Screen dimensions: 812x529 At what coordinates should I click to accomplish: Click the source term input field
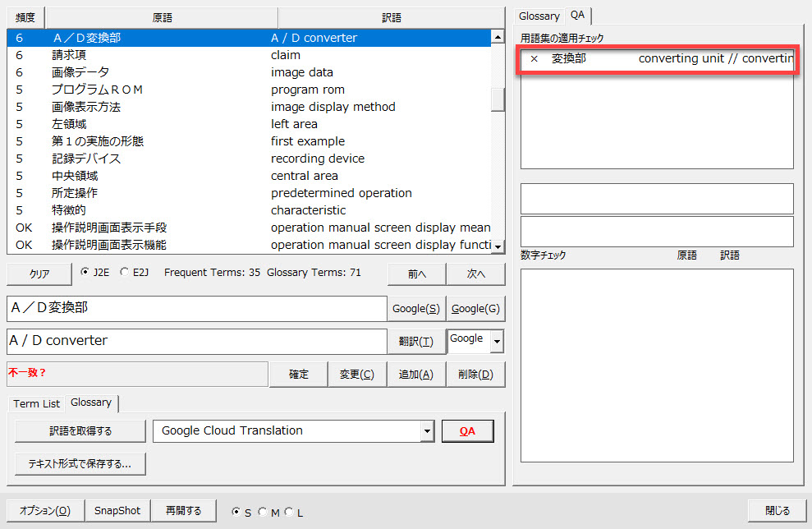(x=195, y=309)
